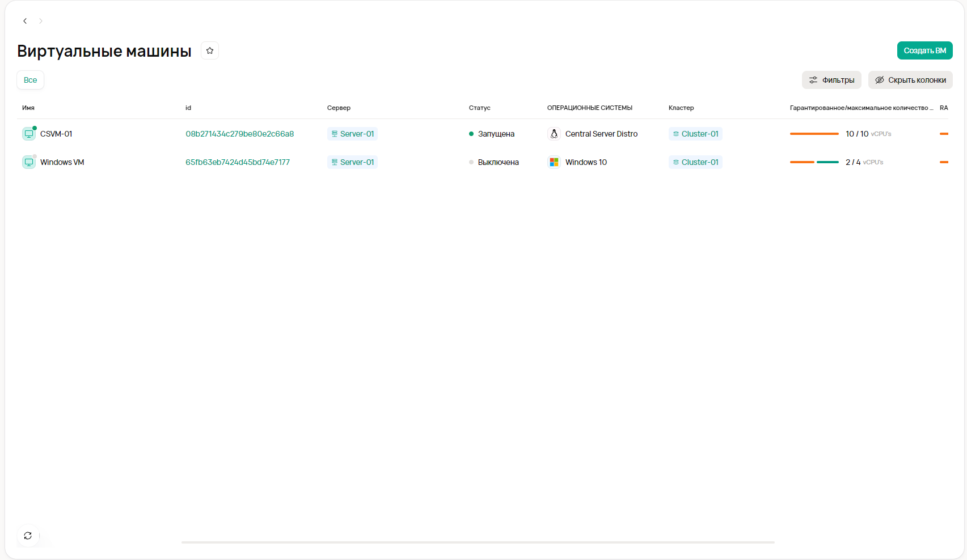The image size is (967, 560).
Task: Select the Все tab
Action: pyautogui.click(x=31, y=80)
